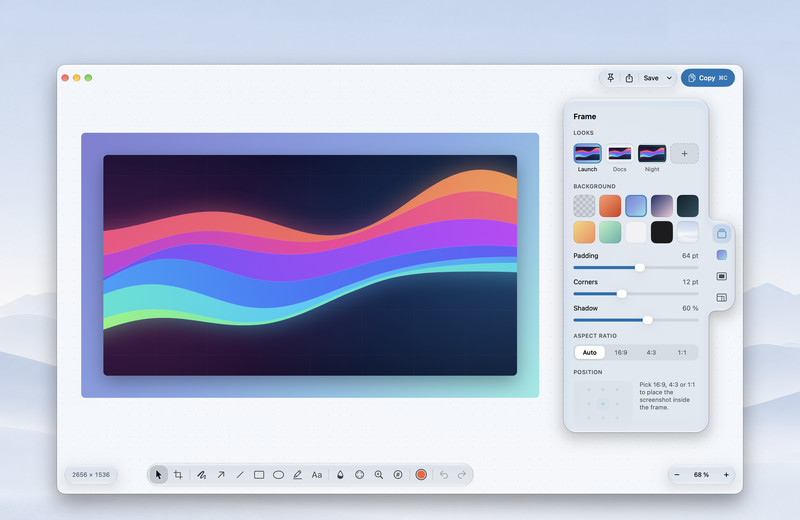Zoom out with the minus button
This screenshot has height=520, width=800.
(x=677, y=475)
